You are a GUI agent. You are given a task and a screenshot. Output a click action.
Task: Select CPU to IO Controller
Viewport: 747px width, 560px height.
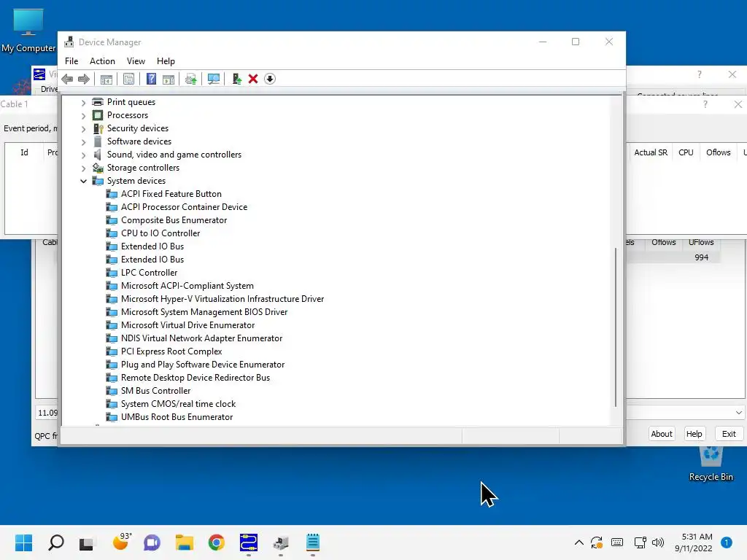(x=160, y=233)
